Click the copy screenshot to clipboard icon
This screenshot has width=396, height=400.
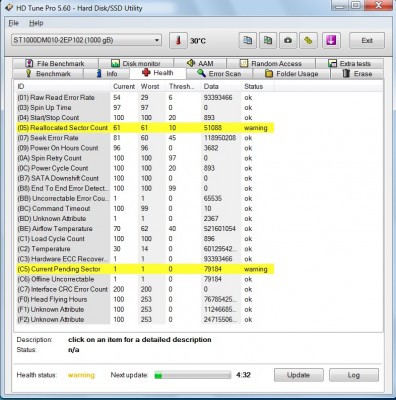pos(268,41)
